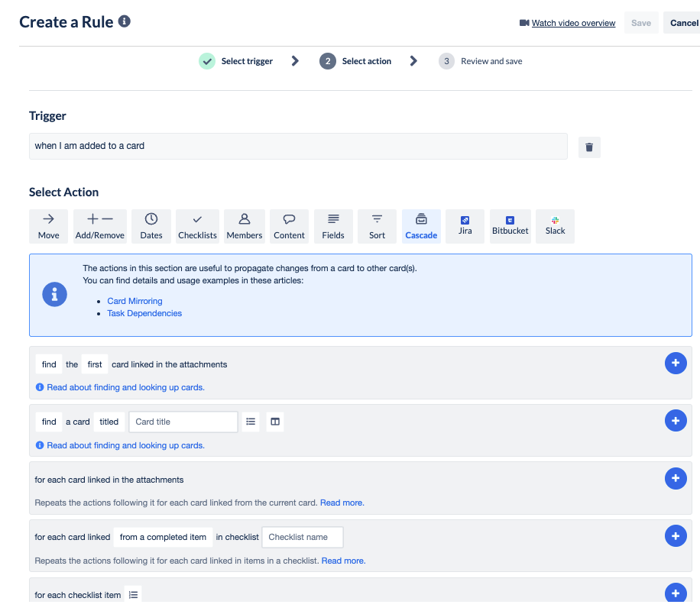Select the step 2 Select action label
Screen dimensions: 700x611
tap(367, 61)
